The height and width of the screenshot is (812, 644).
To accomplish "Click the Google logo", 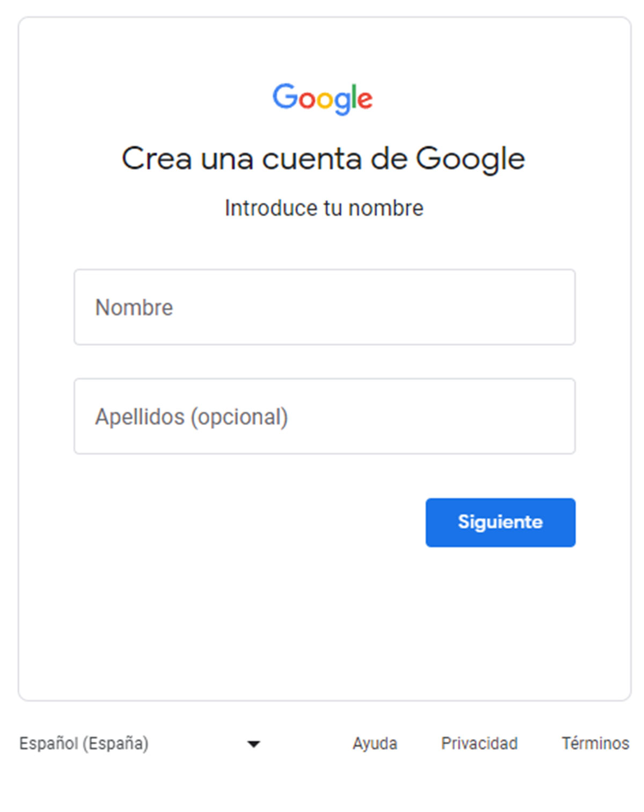I will pyautogui.click(x=323, y=98).
